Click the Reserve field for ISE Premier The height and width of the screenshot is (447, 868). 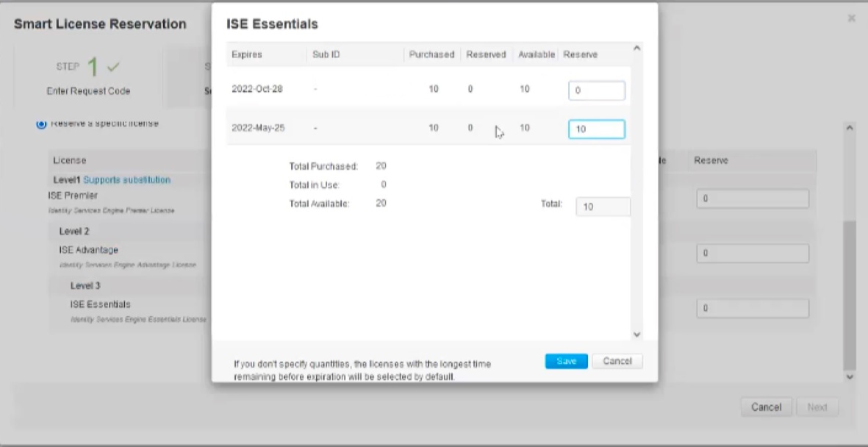752,198
